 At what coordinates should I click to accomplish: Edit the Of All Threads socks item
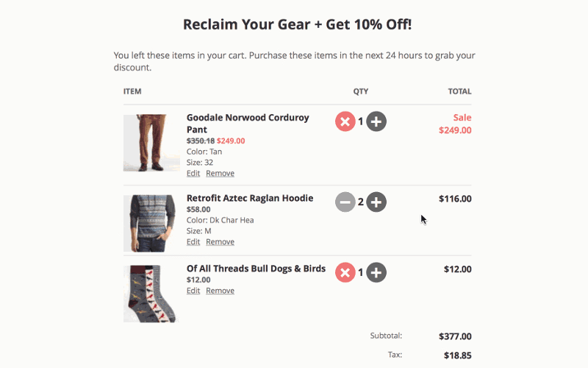193,291
